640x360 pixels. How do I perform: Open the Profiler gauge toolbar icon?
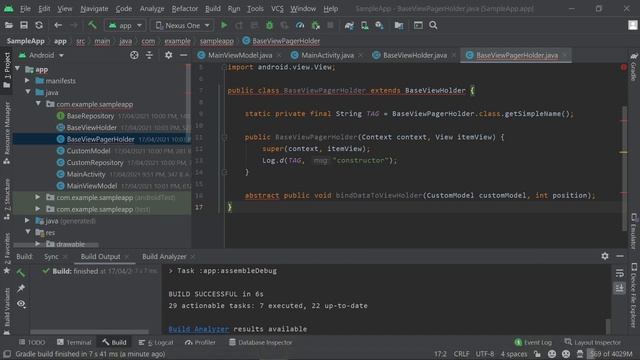click(x=300, y=25)
